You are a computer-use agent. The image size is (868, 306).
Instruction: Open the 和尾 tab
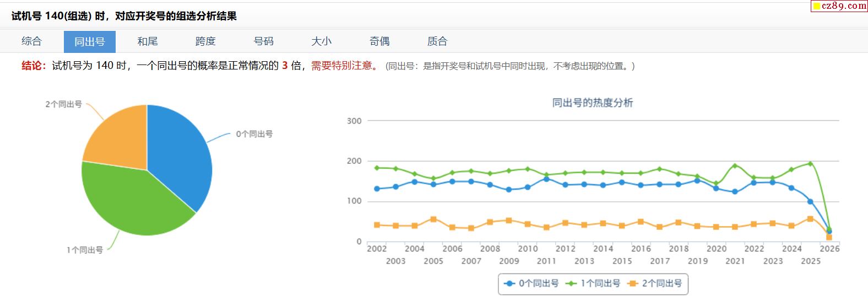[148, 41]
